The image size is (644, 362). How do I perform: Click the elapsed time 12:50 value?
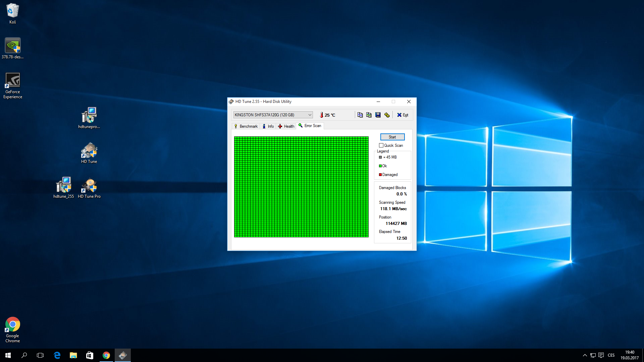tap(401, 238)
